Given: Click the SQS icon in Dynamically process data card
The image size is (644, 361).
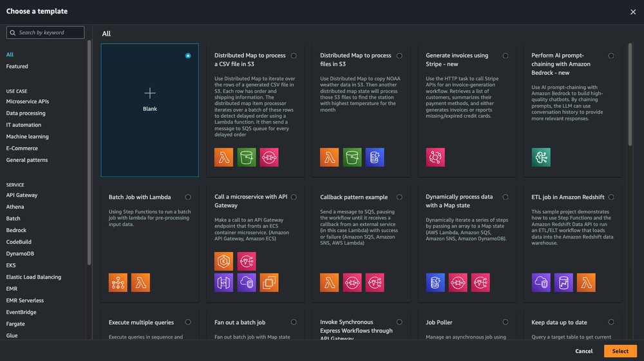Looking at the screenshot, I should click(458, 282).
